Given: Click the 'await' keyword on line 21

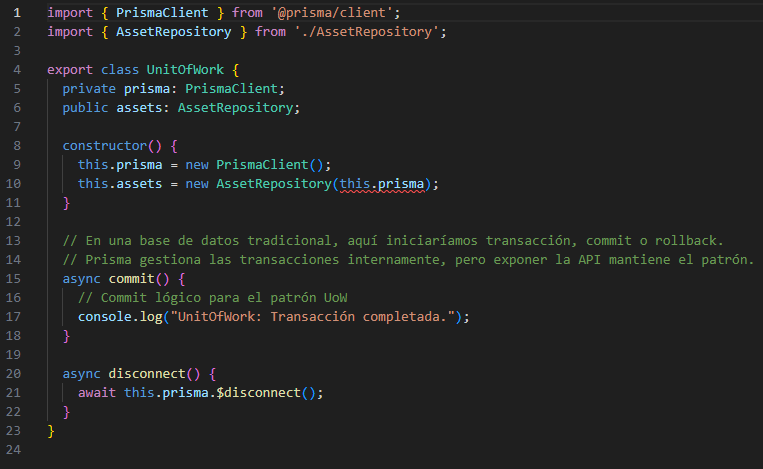Looking at the screenshot, I should [97, 392].
